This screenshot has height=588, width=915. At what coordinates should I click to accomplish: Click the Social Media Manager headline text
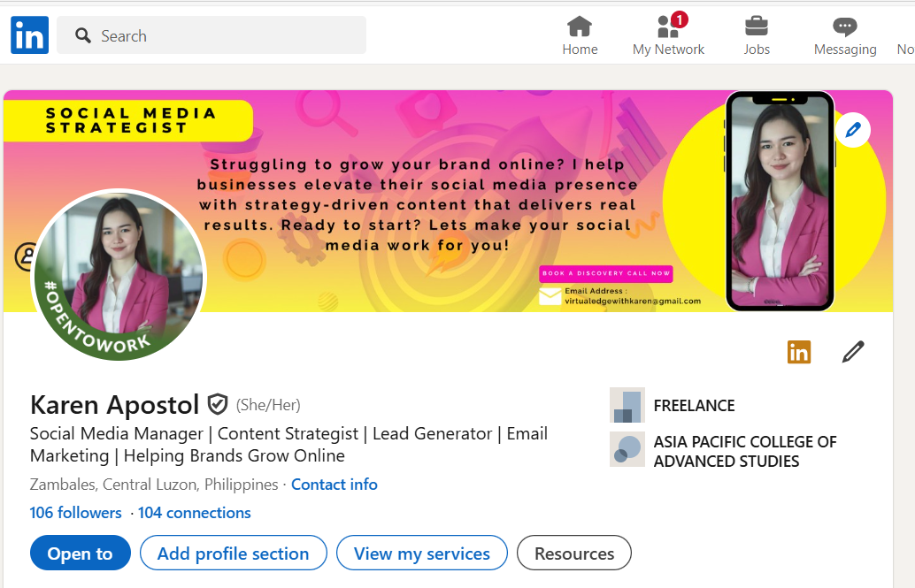[288, 445]
